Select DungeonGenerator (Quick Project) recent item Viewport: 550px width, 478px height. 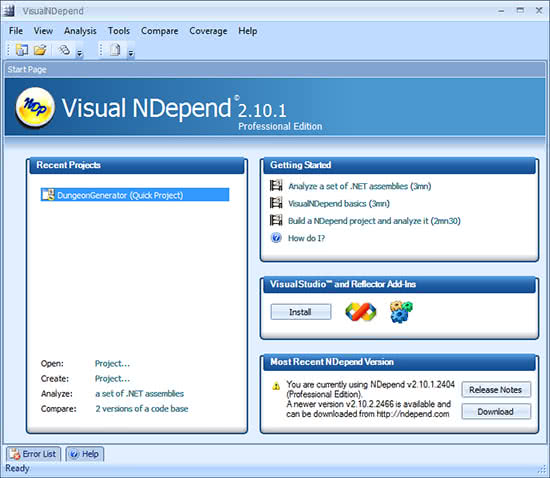(135, 195)
